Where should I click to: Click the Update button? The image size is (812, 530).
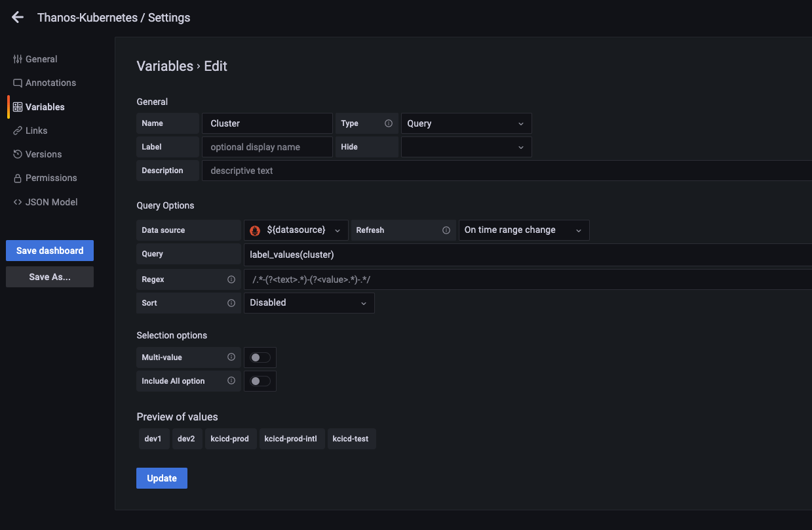162,478
